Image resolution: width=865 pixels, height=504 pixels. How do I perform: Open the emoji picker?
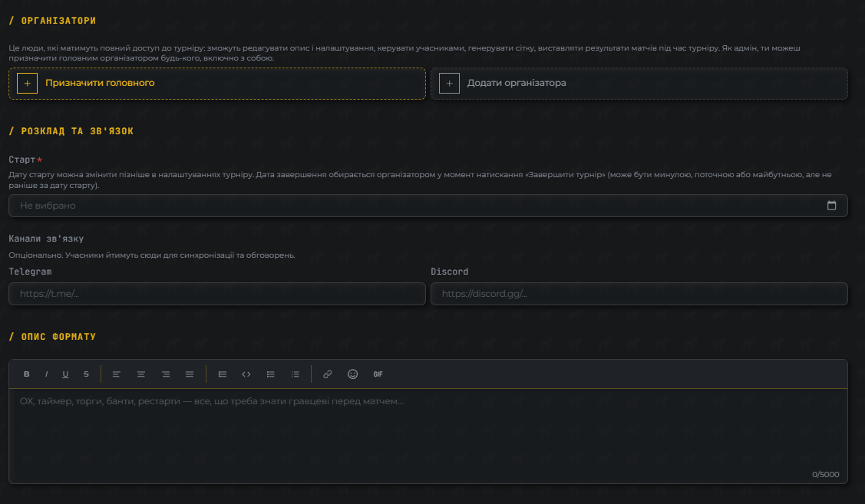coord(353,374)
